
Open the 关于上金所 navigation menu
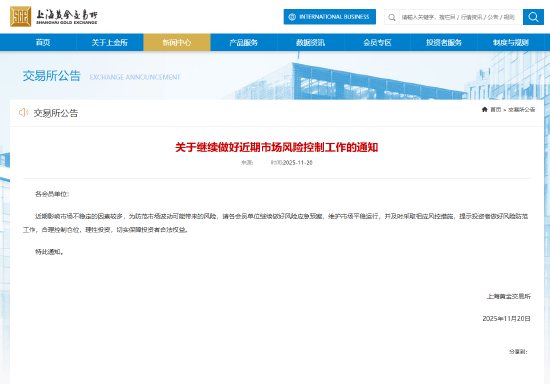[110, 42]
